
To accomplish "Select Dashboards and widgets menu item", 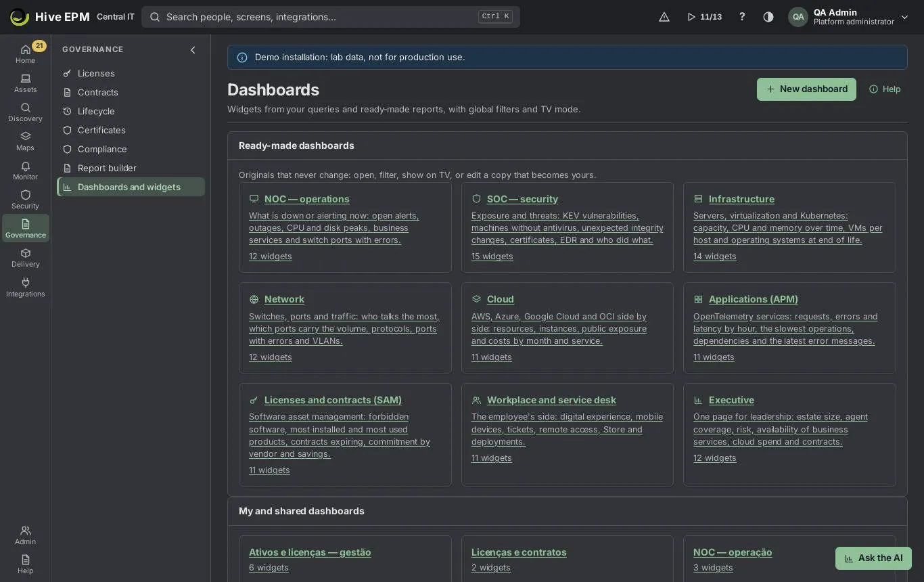I will pos(131,187).
